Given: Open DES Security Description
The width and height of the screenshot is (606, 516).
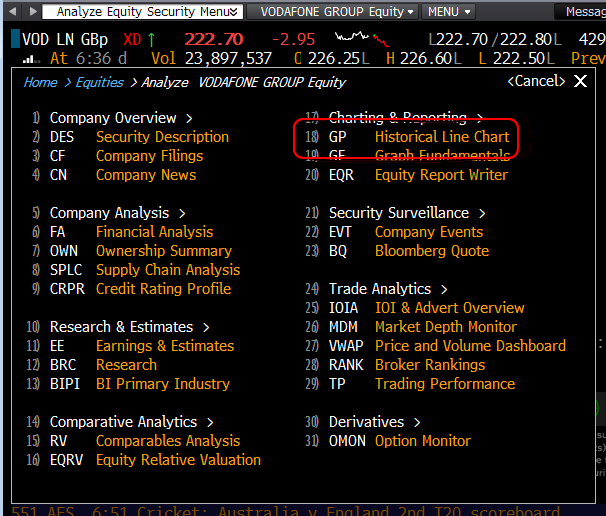Looking at the screenshot, I should [x=139, y=137].
